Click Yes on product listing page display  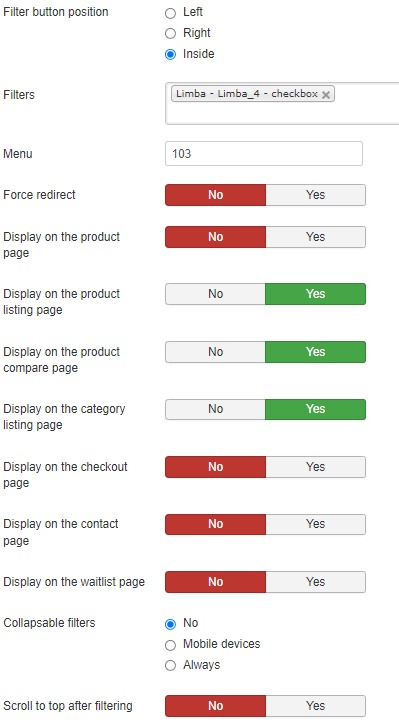click(x=315, y=294)
